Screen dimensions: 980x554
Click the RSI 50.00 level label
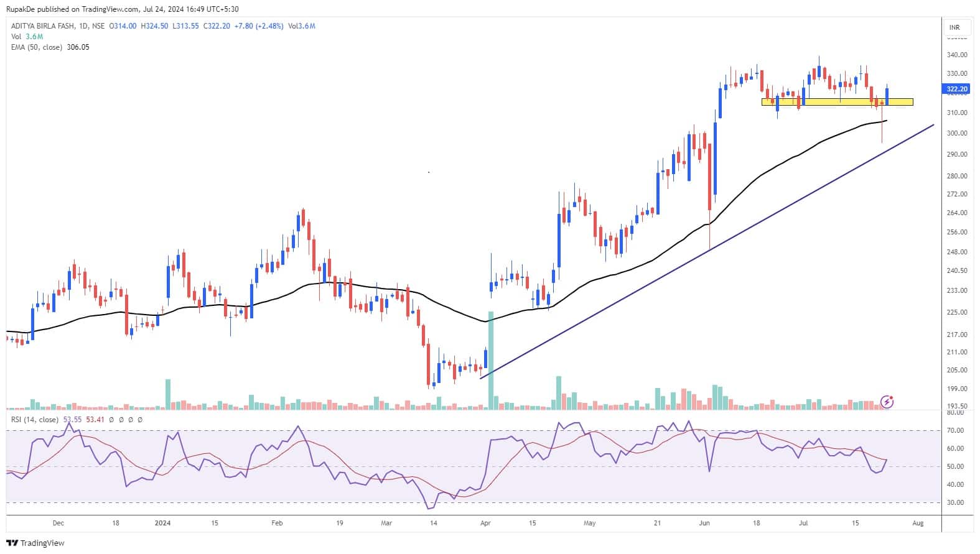(x=955, y=466)
